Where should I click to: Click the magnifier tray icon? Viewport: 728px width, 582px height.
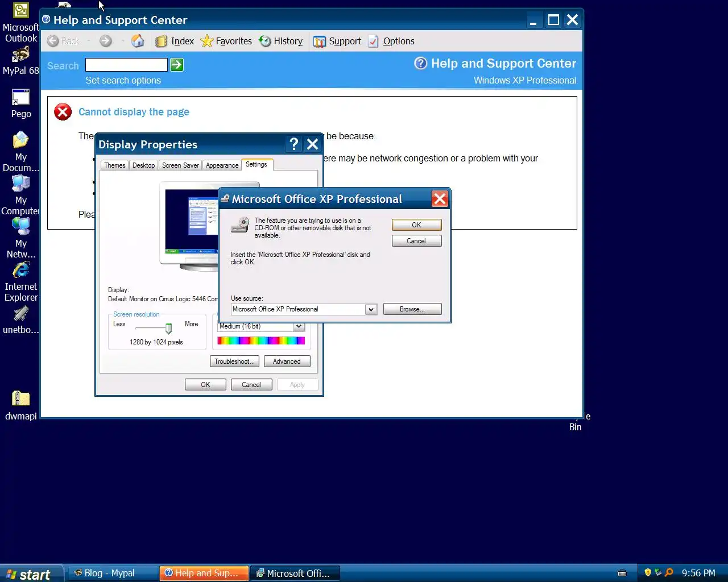click(669, 572)
